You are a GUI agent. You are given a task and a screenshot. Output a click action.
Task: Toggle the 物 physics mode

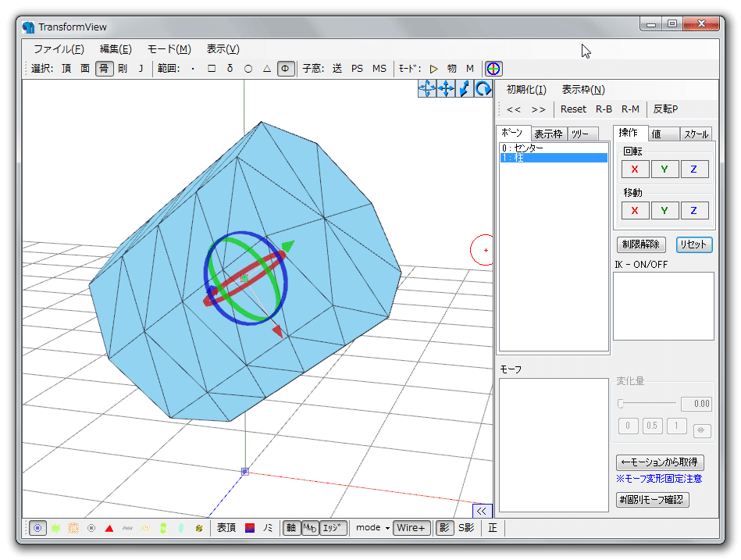pos(452,69)
